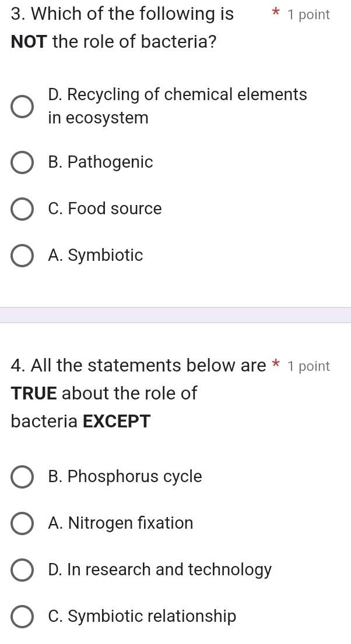The height and width of the screenshot is (644, 351).
Task: Click the 'D. In research and technology' label text
Action: click(x=160, y=569)
